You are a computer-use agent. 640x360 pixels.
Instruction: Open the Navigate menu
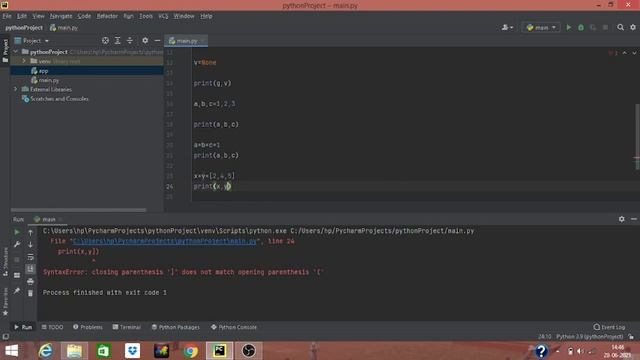[61, 16]
